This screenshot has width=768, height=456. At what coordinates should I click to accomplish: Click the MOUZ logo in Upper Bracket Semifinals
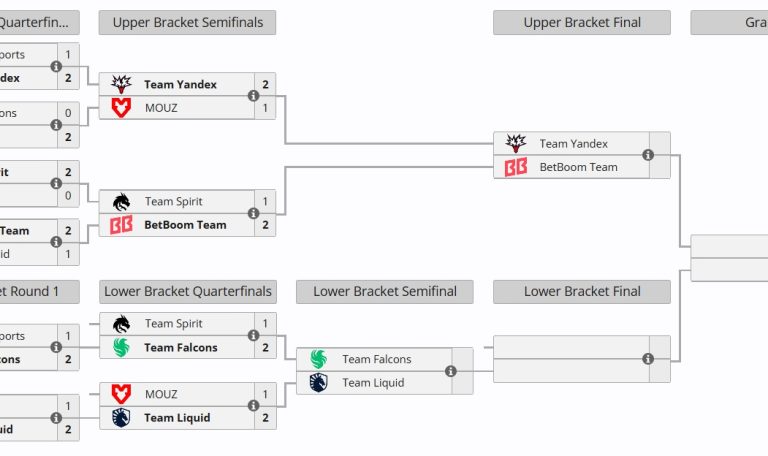[121, 108]
